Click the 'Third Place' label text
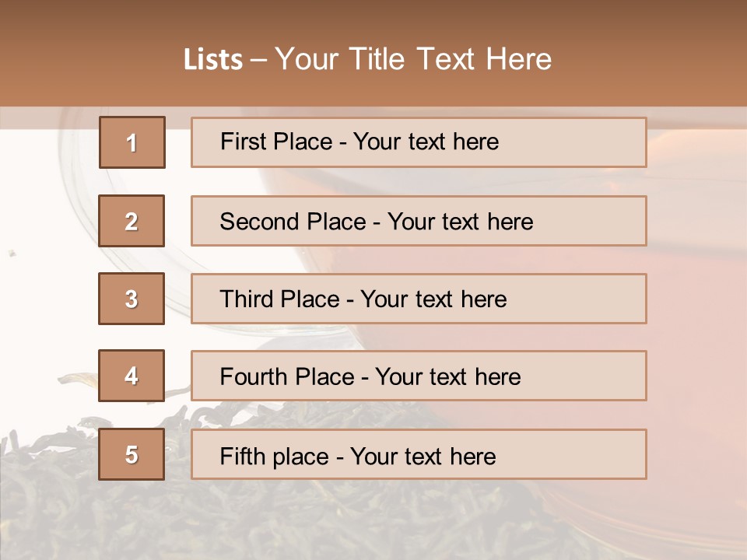Viewport: 747px width, 560px height. [x=279, y=299]
